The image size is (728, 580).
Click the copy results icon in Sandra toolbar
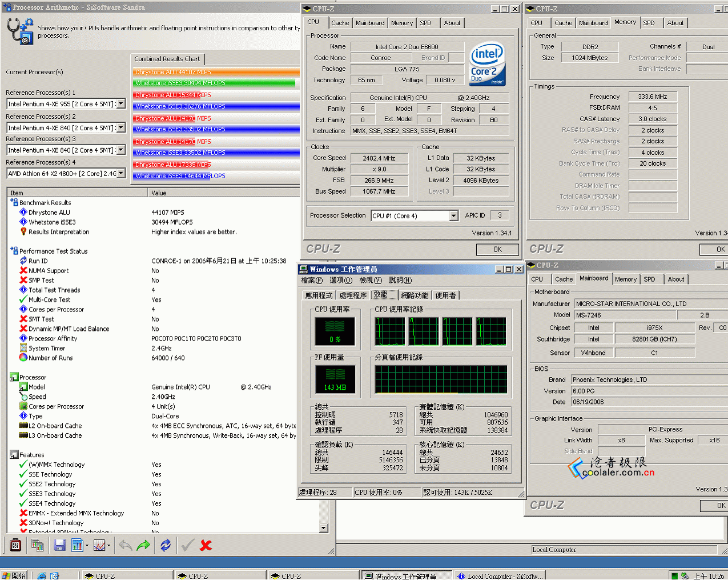[x=38, y=546]
